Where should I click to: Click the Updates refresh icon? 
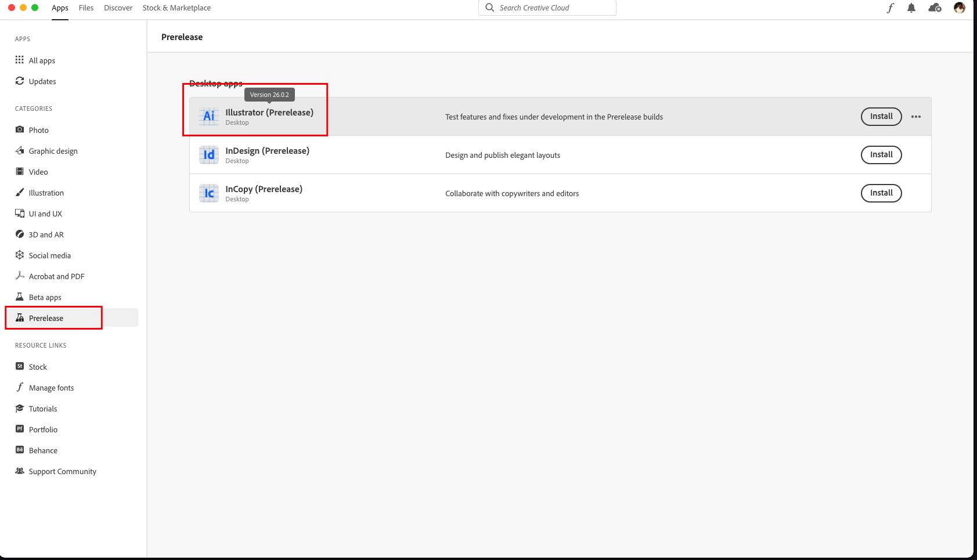tap(20, 81)
